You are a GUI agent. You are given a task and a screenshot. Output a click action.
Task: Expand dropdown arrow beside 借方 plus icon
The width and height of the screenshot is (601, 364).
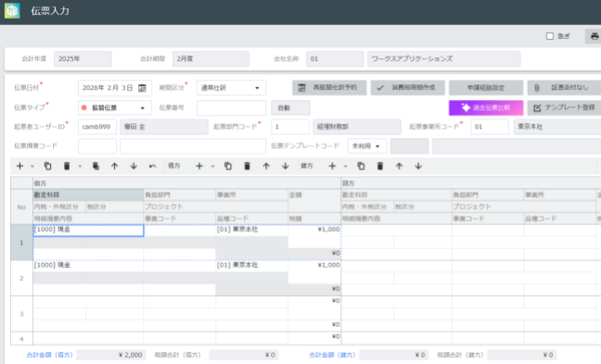pyautogui.click(x=212, y=167)
